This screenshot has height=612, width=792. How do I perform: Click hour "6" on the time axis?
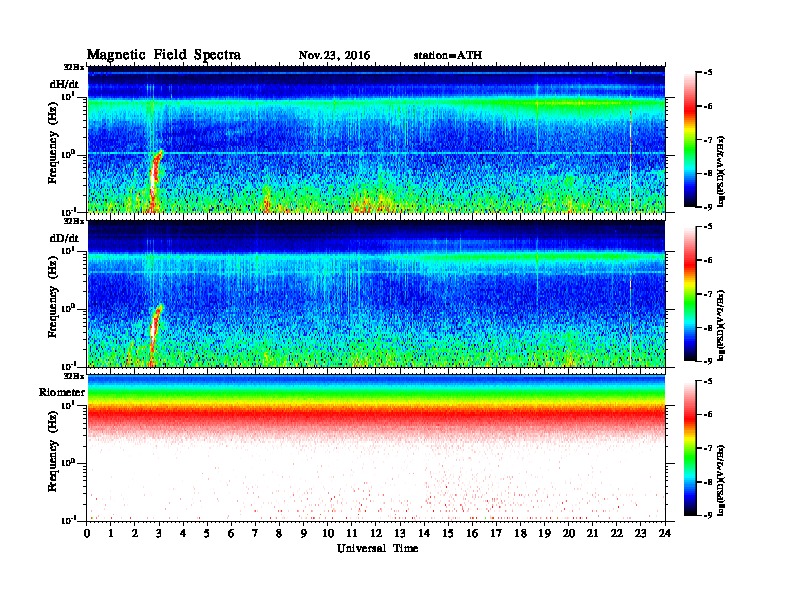pos(231,533)
